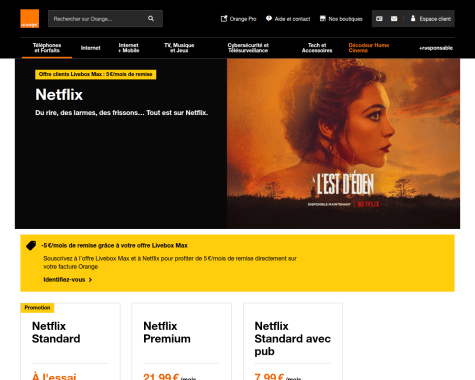Viewport: 475px width, 380px height.
Task: Click the chevron next to Identifiez-vous
Action: 90,280
